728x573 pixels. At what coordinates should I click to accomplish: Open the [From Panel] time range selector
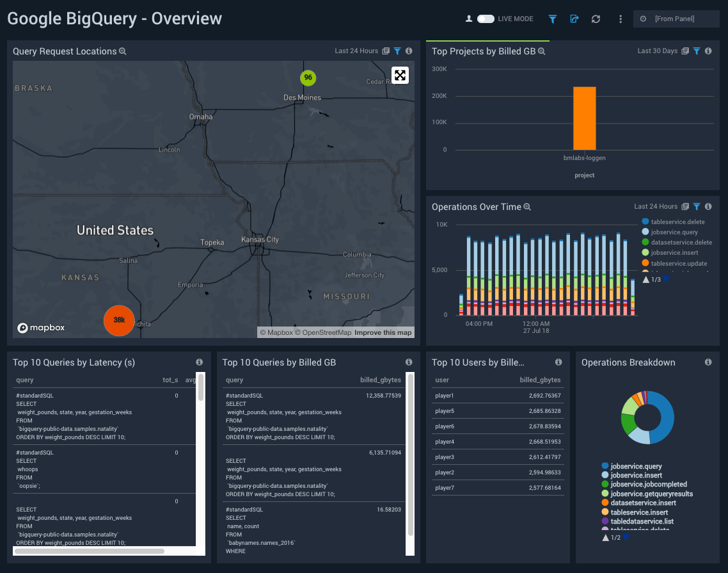point(676,19)
